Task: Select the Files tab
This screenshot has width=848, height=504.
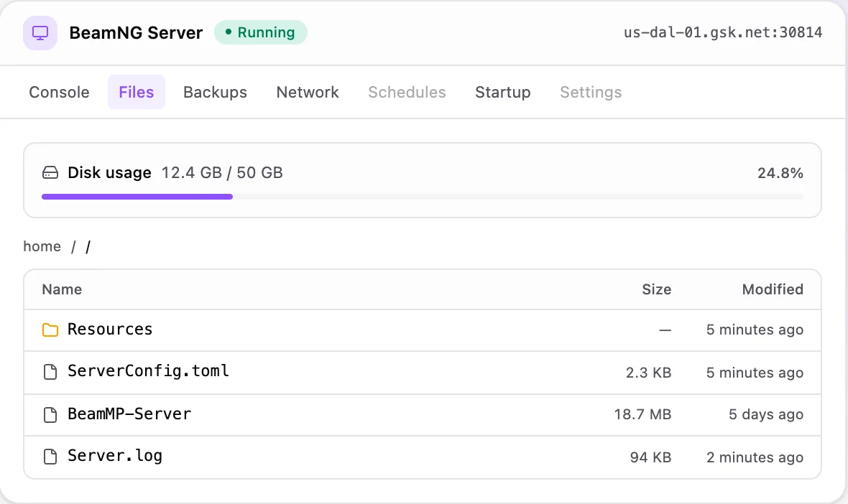Action: click(x=137, y=93)
